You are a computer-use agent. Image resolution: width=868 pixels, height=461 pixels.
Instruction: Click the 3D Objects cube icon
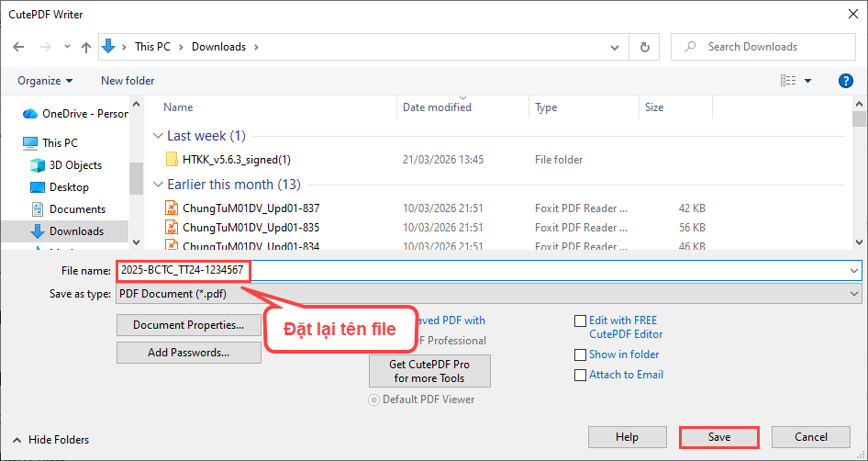pos(37,165)
